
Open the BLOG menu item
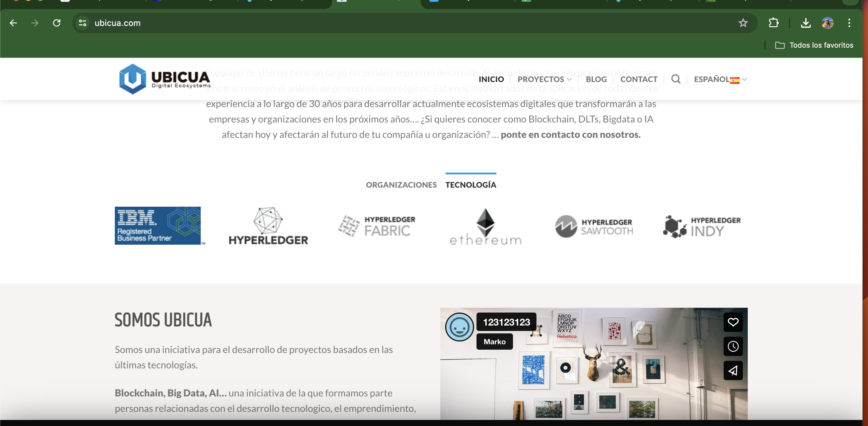(596, 79)
